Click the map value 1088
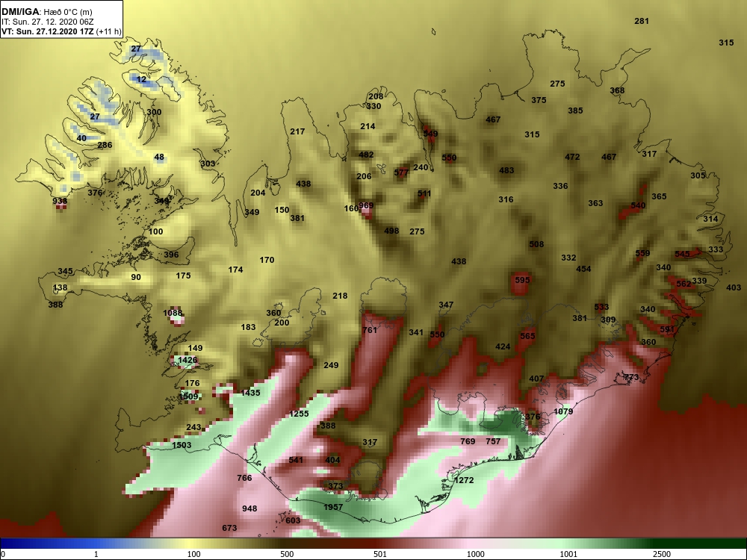 click(x=173, y=314)
